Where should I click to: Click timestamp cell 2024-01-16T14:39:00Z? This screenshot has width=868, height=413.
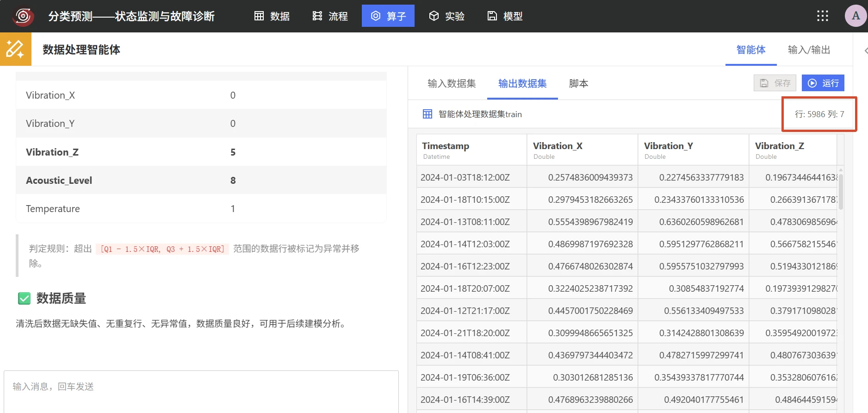[x=471, y=399]
